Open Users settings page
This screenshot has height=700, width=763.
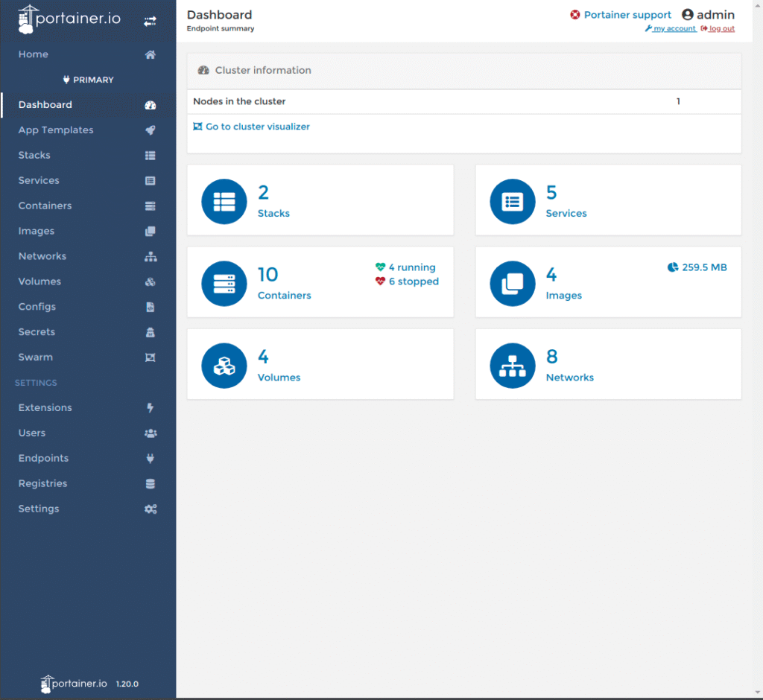click(88, 433)
